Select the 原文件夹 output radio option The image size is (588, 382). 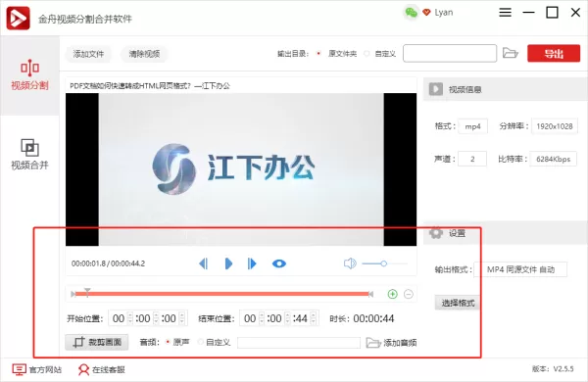pos(318,54)
